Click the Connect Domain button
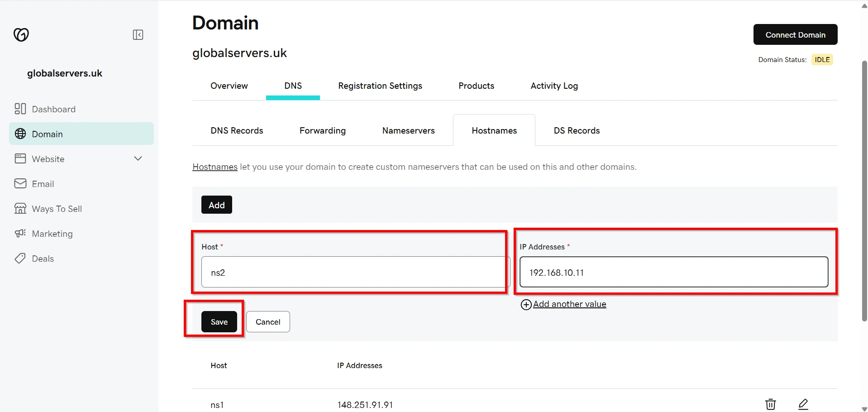The height and width of the screenshot is (412, 868). (795, 34)
